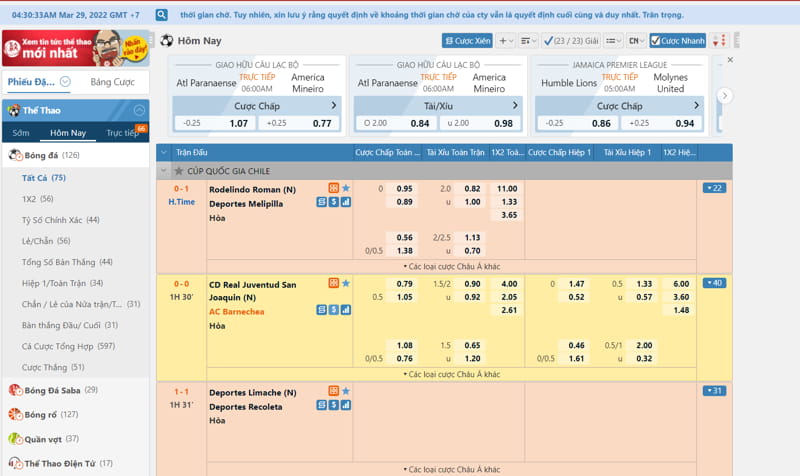The height and width of the screenshot is (476, 800).
Task: Collapse the Thể Thao panel
Action: pos(139,110)
